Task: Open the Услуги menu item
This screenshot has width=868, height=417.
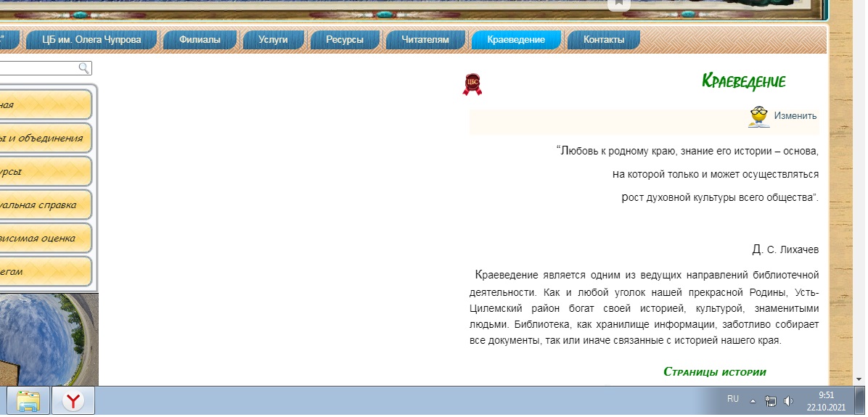Action: click(x=274, y=40)
